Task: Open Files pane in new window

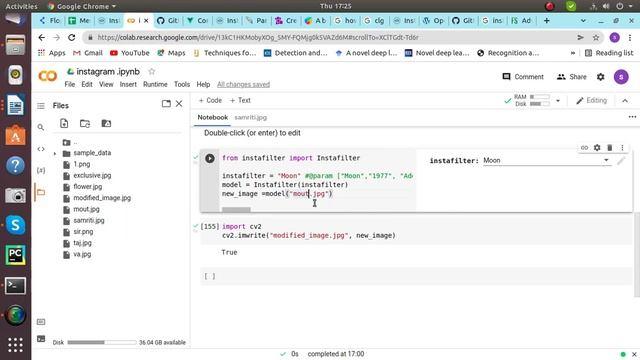Action: [166, 104]
